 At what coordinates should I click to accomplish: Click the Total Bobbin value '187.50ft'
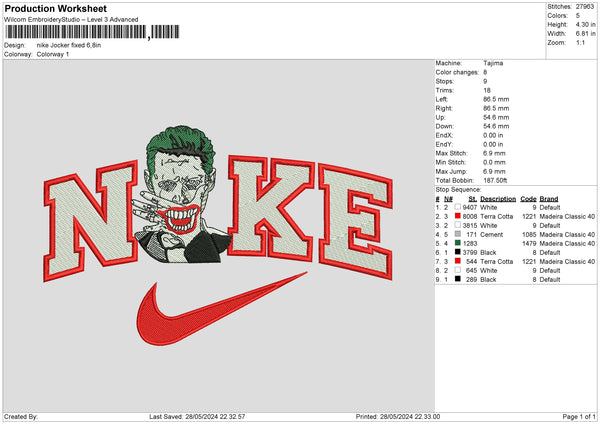click(x=496, y=180)
